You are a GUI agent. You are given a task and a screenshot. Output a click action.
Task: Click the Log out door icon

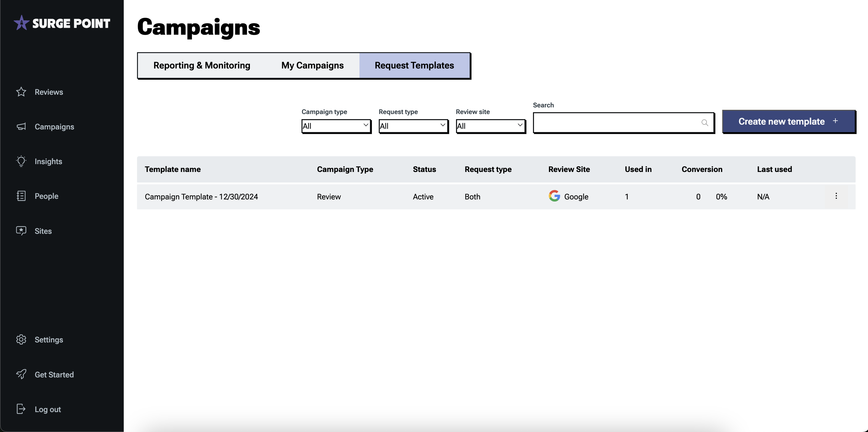pyautogui.click(x=21, y=409)
